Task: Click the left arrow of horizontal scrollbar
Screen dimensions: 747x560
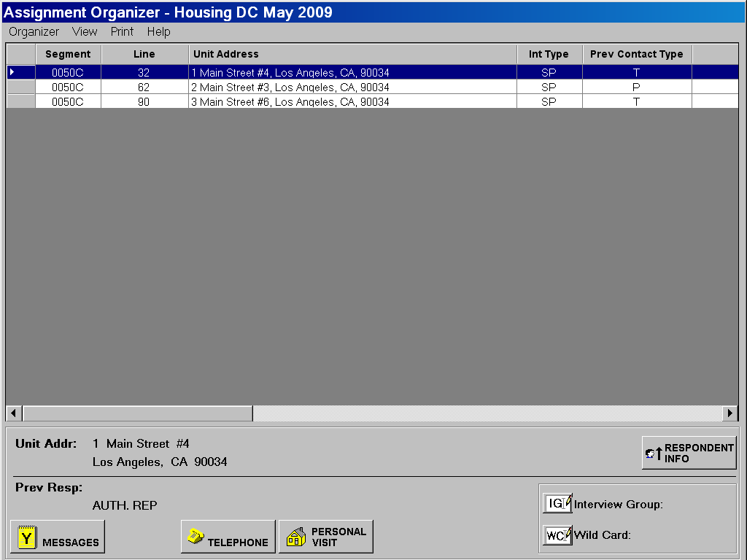Action: point(14,413)
